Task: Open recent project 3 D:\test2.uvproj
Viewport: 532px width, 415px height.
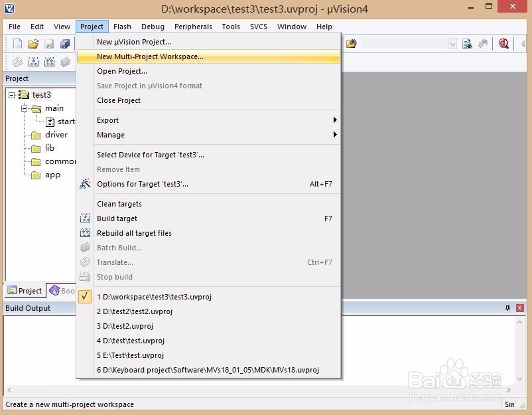Action: 208,325
